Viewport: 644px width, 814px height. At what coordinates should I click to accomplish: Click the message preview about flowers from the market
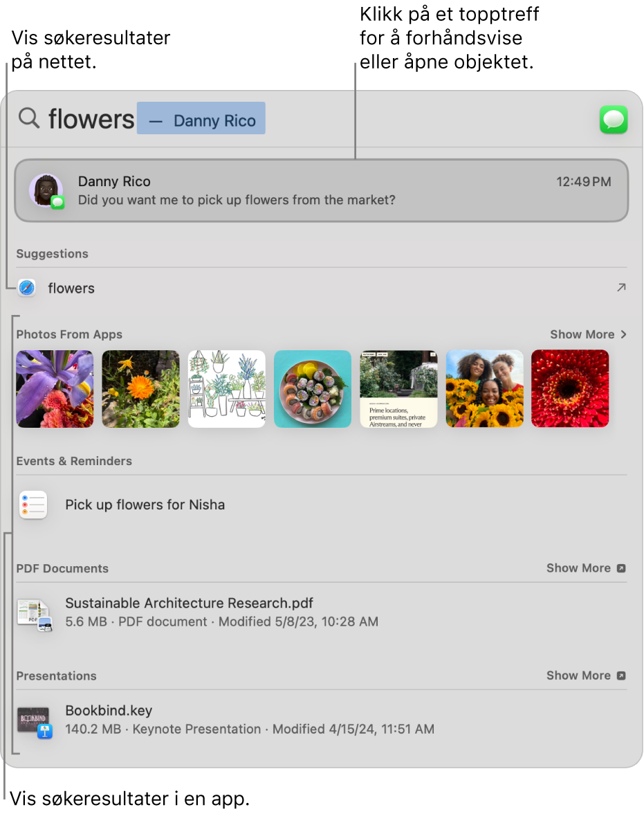click(237, 200)
